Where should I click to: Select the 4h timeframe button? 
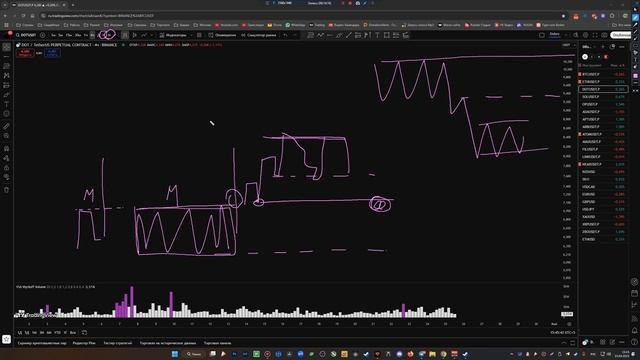[93, 36]
